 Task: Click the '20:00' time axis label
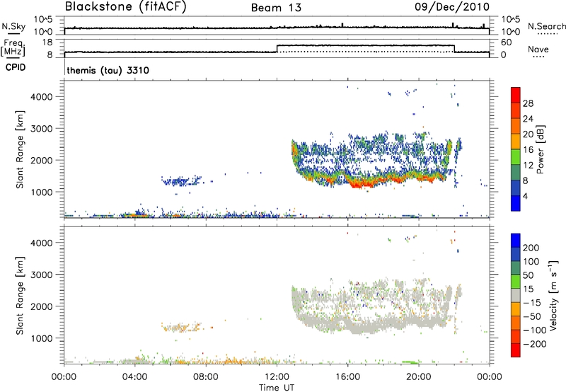418,377
